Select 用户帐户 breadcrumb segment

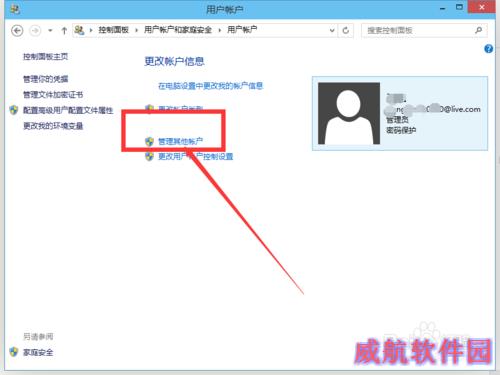click(242, 30)
